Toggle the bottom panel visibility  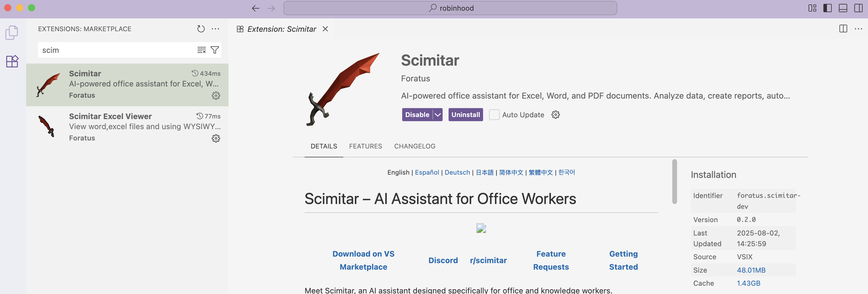tap(843, 8)
